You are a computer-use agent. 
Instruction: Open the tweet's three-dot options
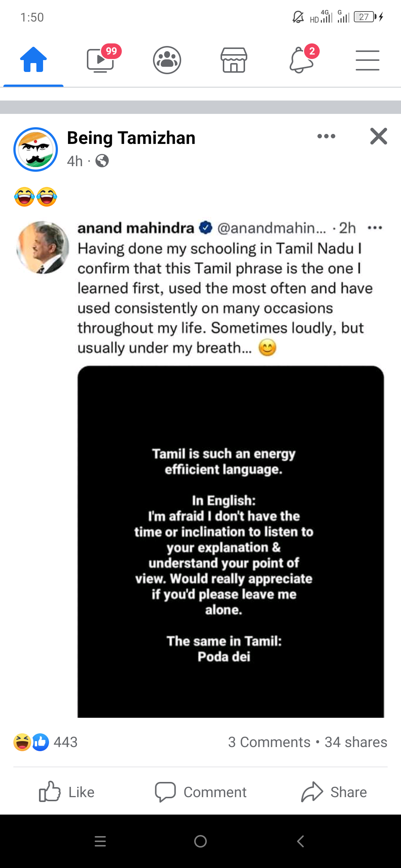click(375, 228)
